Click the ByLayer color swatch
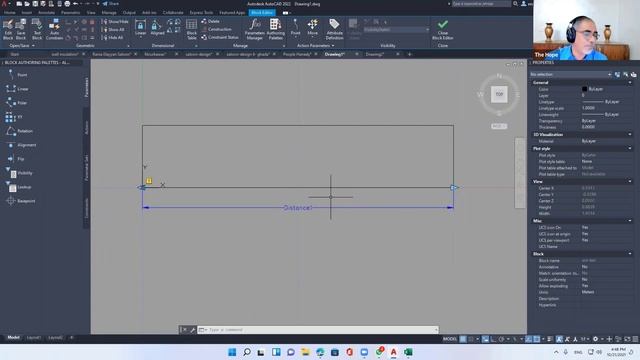 coord(584,89)
